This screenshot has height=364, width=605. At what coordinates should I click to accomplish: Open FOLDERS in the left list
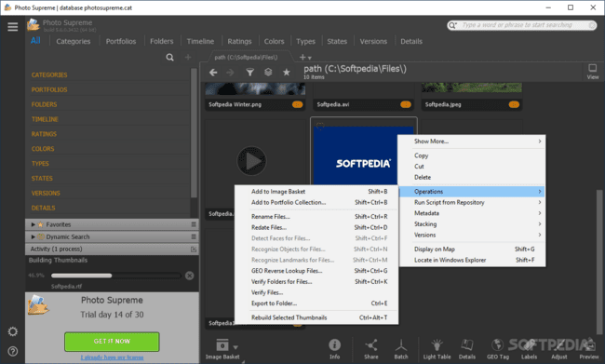[44, 104]
